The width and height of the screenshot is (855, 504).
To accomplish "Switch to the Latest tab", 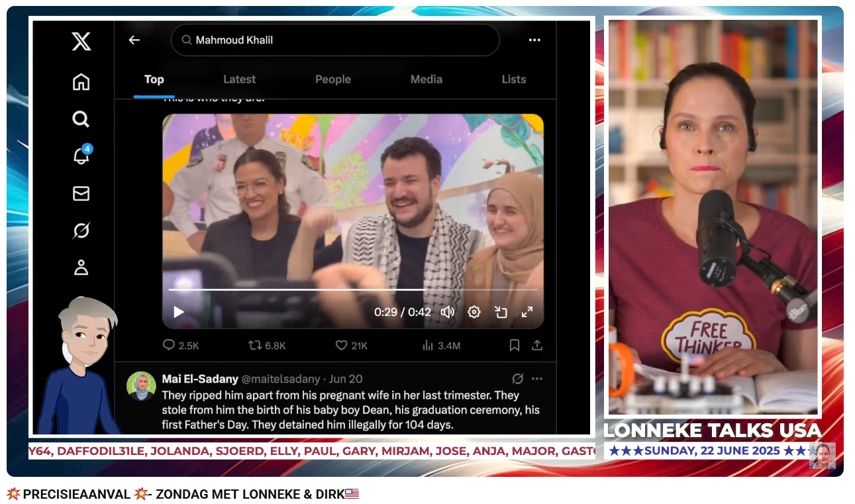I will [x=239, y=79].
